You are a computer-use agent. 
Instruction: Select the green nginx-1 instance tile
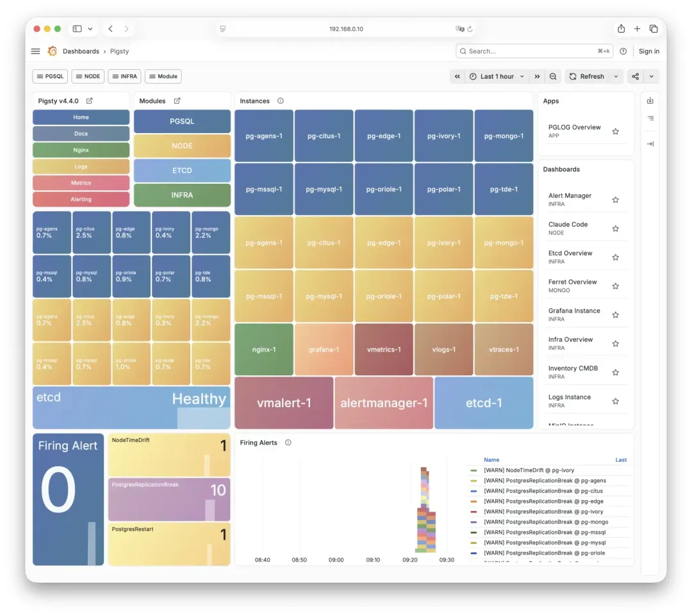pyautogui.click(x=264, y=349)
